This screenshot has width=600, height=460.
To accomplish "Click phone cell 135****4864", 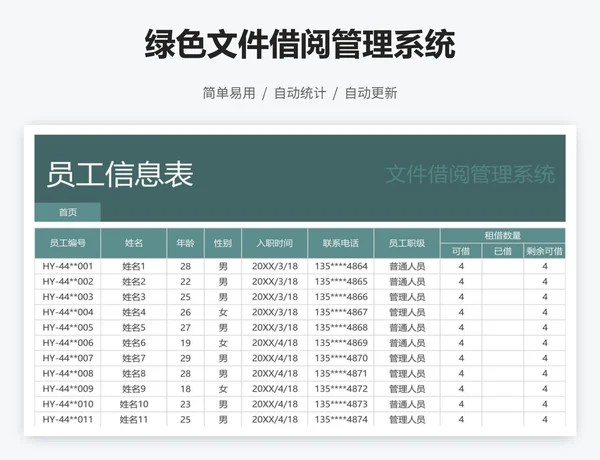I will (x=341, y=266).
